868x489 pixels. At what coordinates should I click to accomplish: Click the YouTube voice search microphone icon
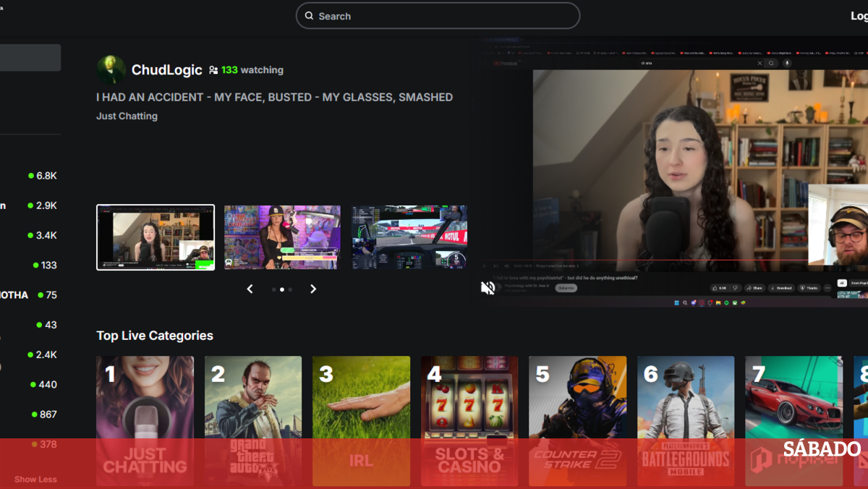(787, 63)
